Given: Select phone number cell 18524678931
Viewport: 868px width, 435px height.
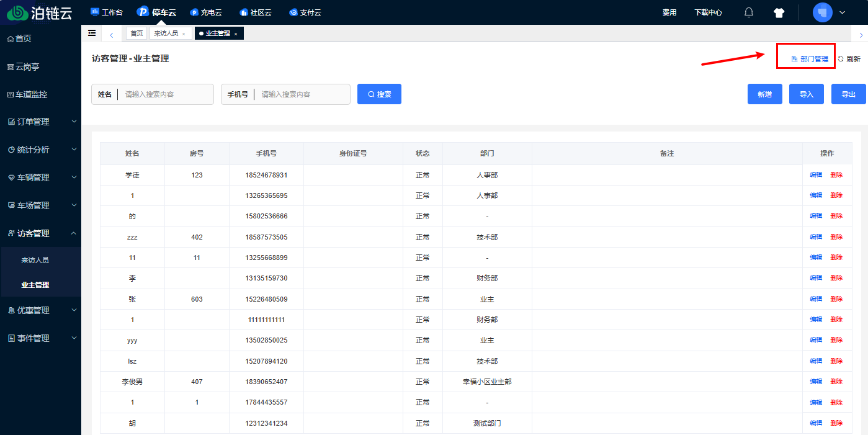Looking at the screenshot, I should pos(266,175).
